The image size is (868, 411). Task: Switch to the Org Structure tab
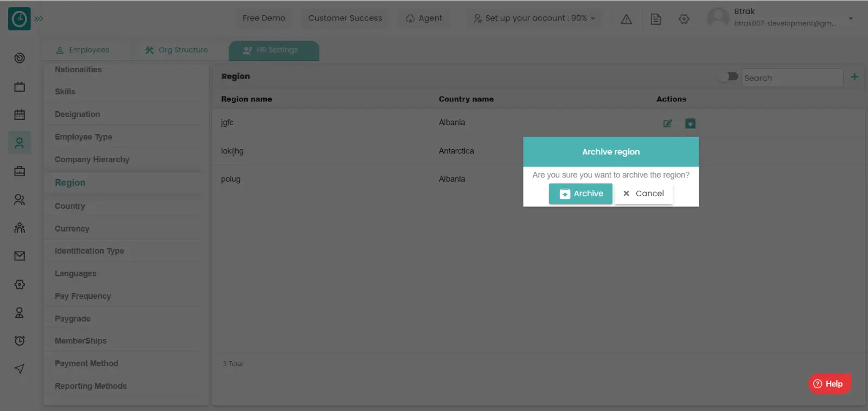[x=176, y=50]
